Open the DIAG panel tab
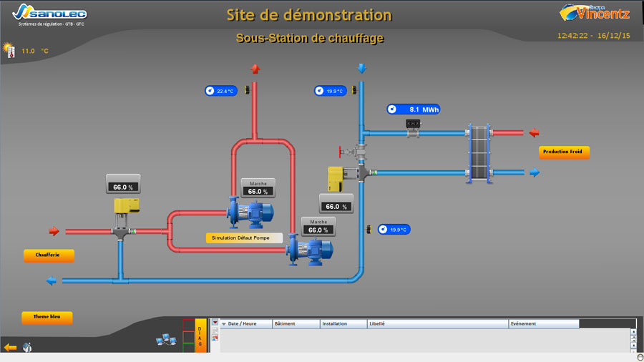The height and width of the screenshot is (362, 644). (x=200, y=335)
